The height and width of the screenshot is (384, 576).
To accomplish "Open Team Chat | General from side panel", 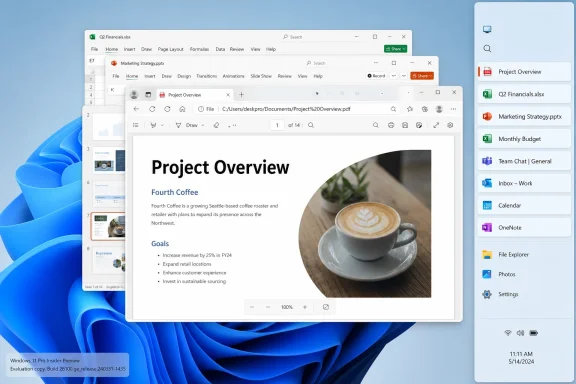I will pos(524,161).
